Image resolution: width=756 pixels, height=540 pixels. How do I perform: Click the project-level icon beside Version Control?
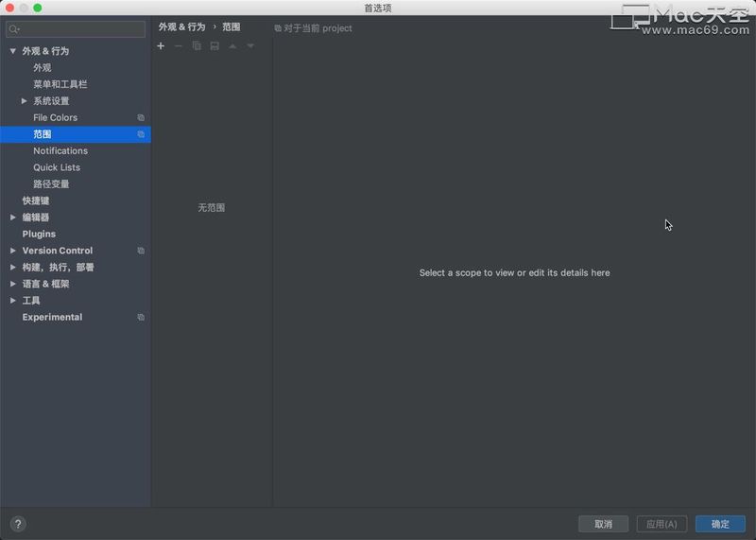click(x=141, y=251)
